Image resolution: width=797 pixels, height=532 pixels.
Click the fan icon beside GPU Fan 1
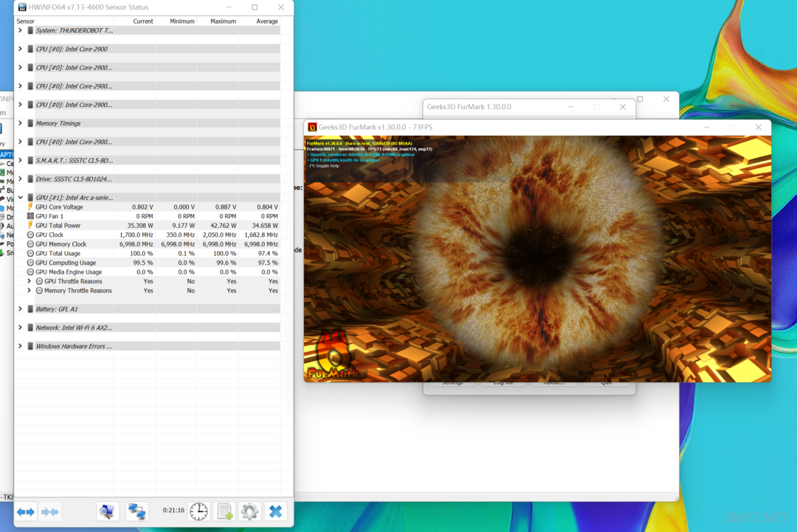30,216
